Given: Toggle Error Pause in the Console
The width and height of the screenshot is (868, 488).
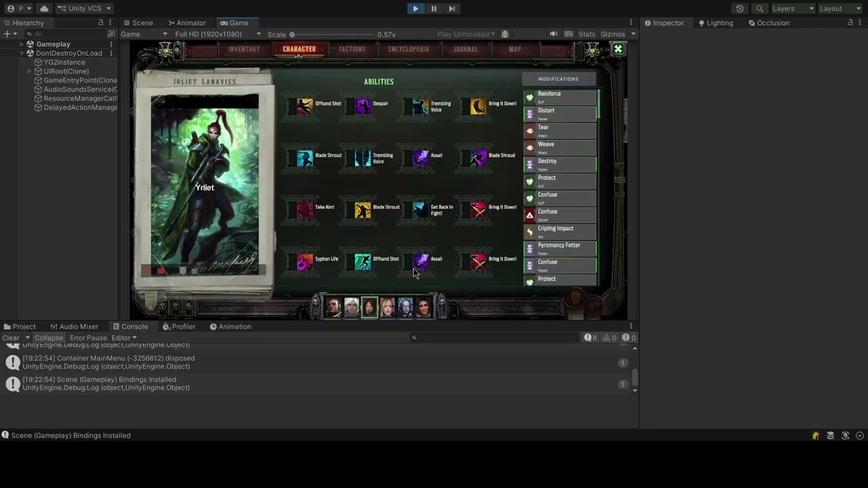Looking at the screenshot, I should coord(88,338).
